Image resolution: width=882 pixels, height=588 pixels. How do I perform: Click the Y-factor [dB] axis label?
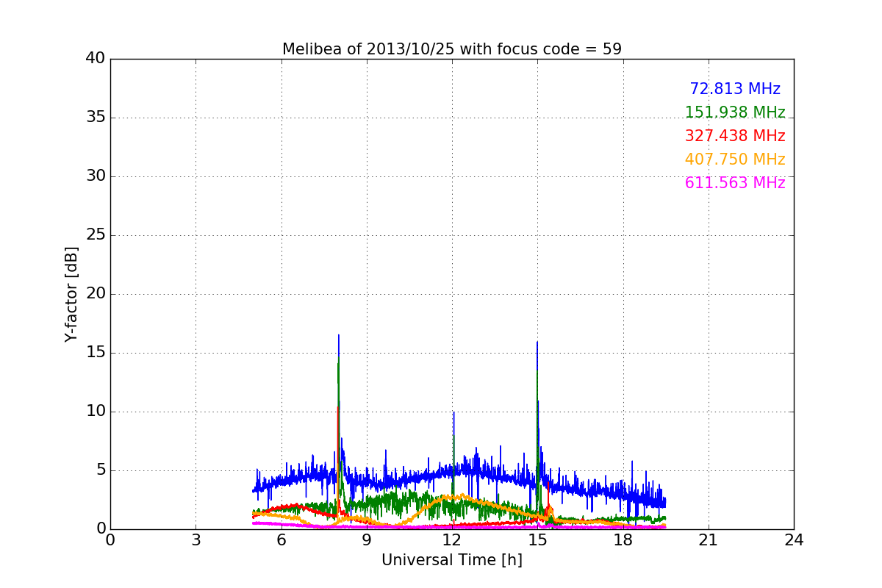click(71, 294)
